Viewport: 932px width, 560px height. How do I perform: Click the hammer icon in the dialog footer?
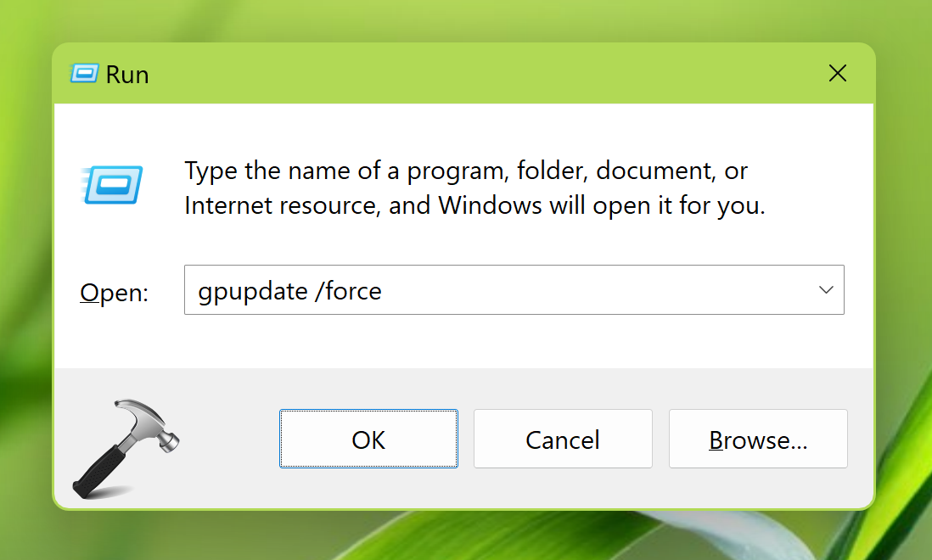pyautogui.click(x=125, y=446)
